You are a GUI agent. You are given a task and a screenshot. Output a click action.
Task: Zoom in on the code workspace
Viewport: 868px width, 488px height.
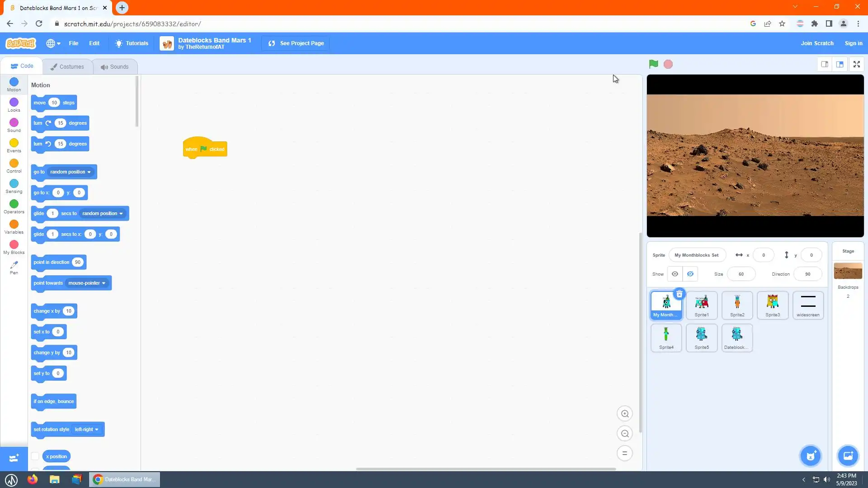click(x=625, y=413)
